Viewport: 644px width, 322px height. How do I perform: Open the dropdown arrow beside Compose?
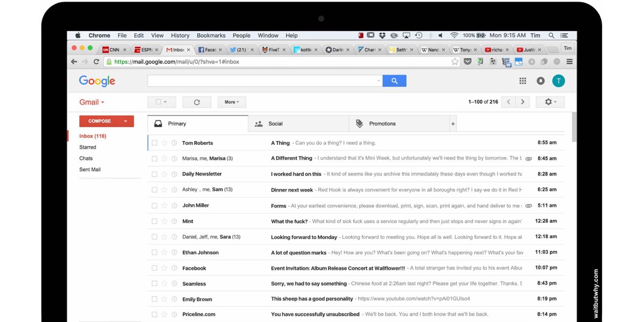(125, 121)
